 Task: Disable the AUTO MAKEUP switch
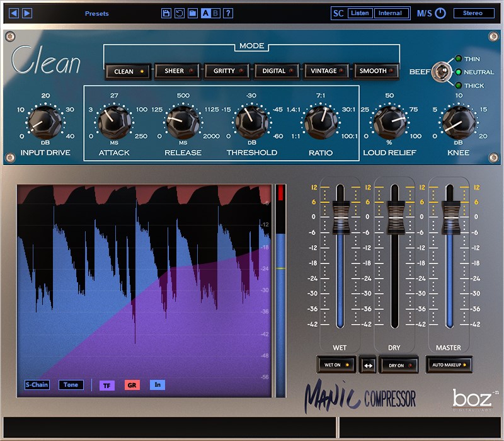[x=449, y=365]
